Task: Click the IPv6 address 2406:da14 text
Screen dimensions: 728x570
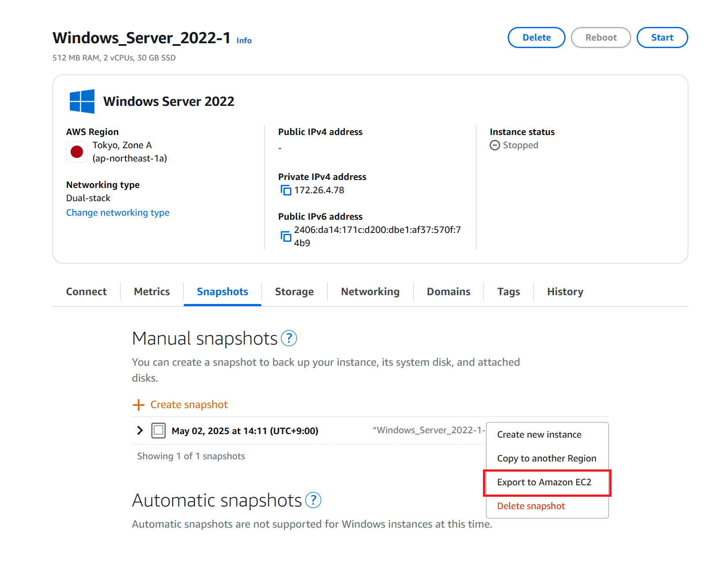Action: tap(377, 236)
